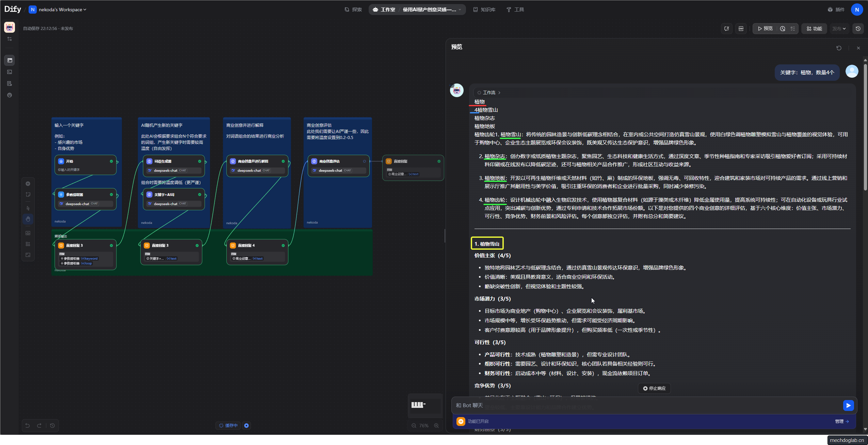This screenshot has width=868, height=445.
Task: Add a note with the sticky-note icon
Action: click(28, 195)
